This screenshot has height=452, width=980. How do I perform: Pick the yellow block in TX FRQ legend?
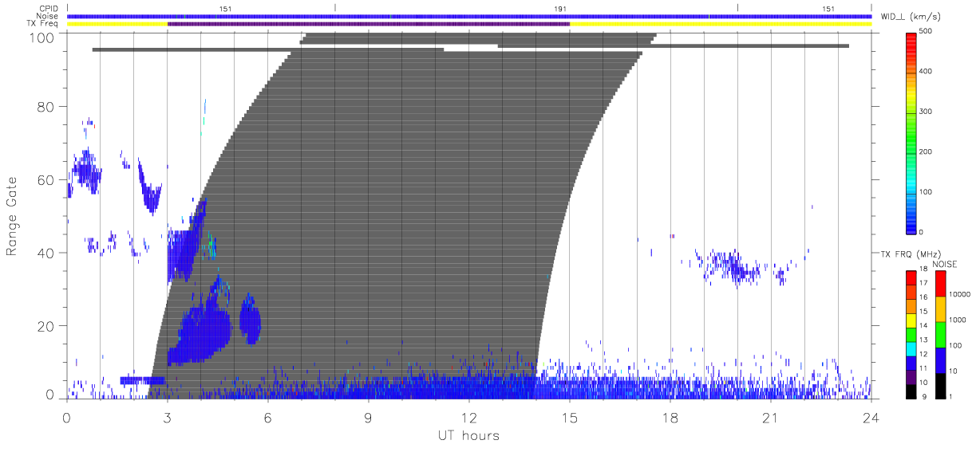pos(911,319)
